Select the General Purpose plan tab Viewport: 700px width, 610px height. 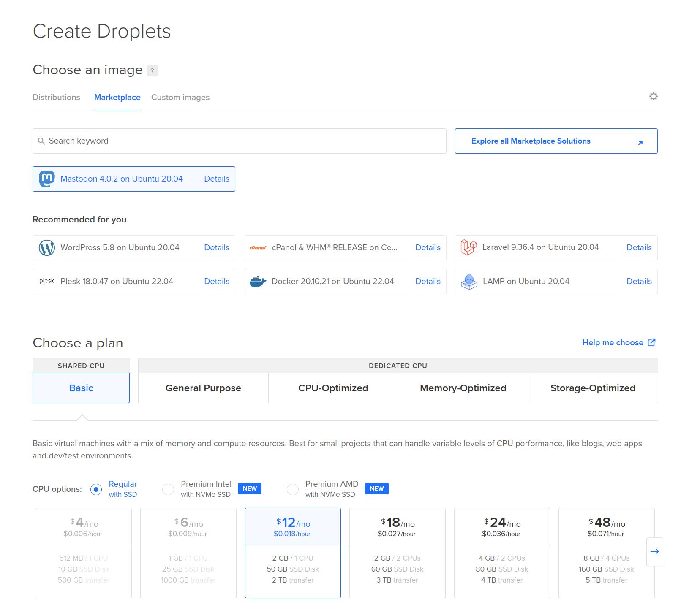(203, 388)
